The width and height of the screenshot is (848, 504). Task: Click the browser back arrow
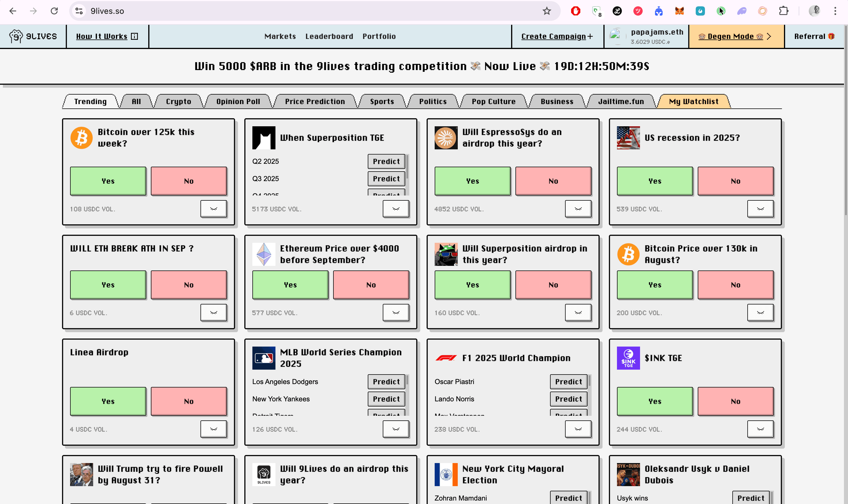coord(13,11)
